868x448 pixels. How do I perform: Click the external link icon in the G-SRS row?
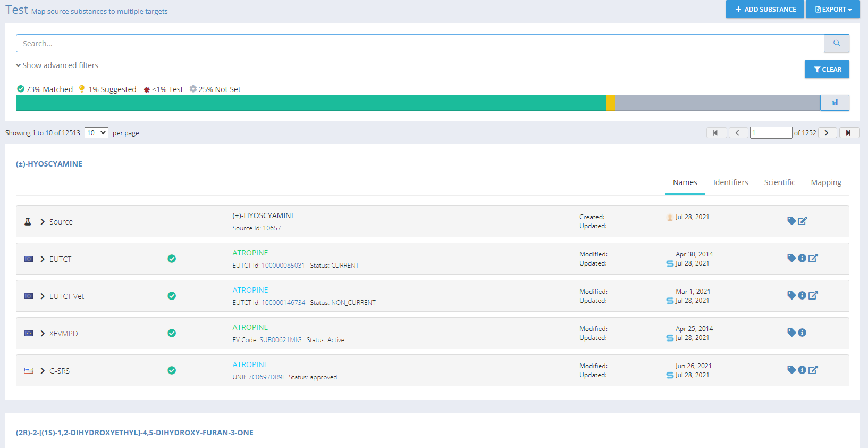pyautogui.click(x=813, y=370)
